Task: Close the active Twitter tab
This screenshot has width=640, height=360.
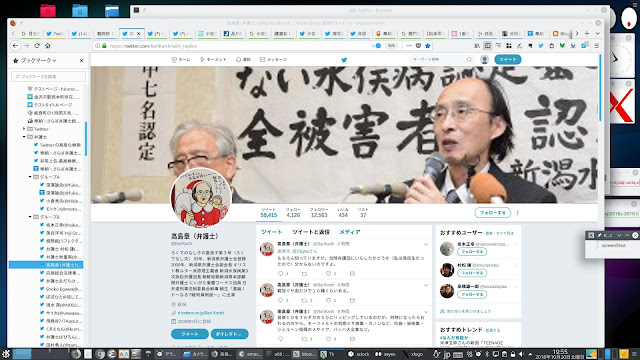Action: tap(138, 33)
